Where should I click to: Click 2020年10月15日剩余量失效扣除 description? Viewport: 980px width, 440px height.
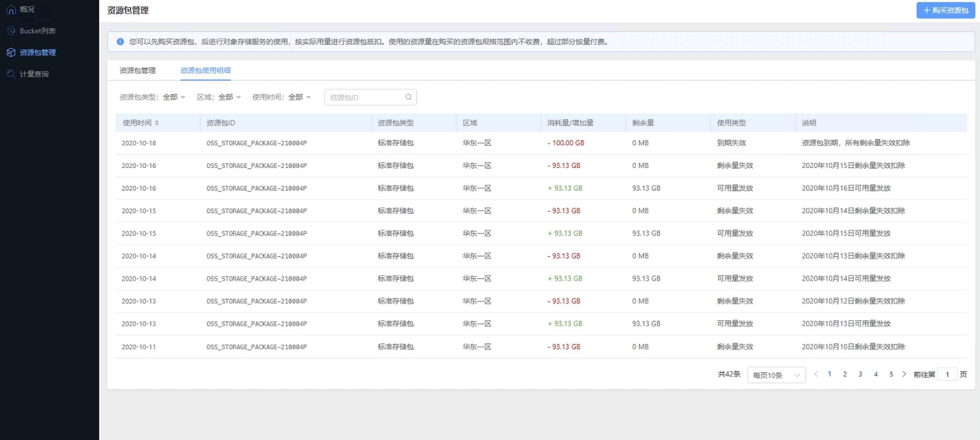(x=853, y=165)
